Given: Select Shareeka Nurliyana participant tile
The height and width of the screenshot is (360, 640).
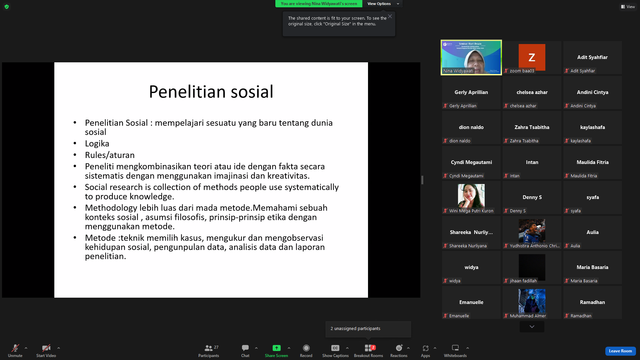Looking at the screenshot, I should (x=471, y=233).
